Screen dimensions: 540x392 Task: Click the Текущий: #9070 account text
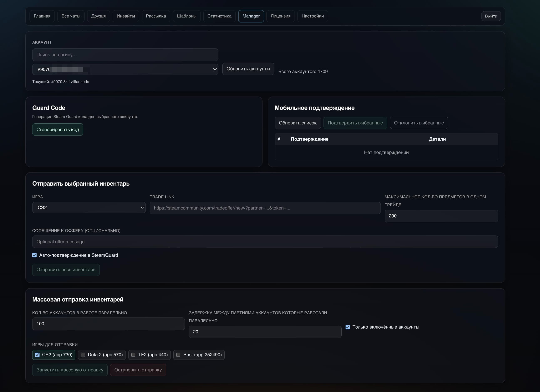click(61, 82)
